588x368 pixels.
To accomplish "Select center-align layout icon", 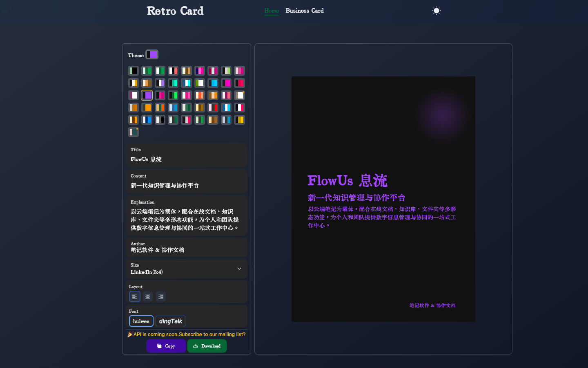I will (148, 296).
